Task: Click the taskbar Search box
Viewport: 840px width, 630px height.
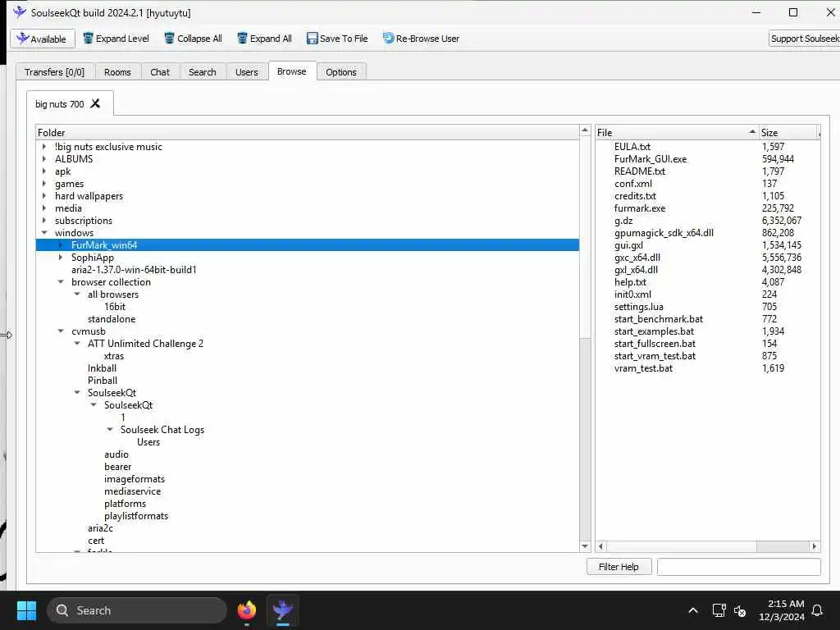Action: pyautogui.click(x=137, y=610)
